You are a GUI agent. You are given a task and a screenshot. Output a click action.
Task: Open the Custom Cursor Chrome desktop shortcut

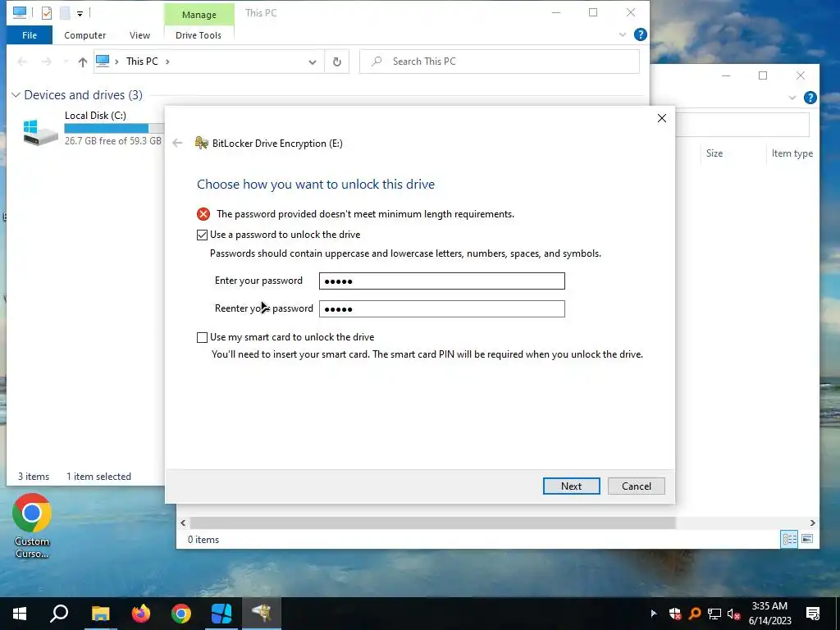[32, 525]
